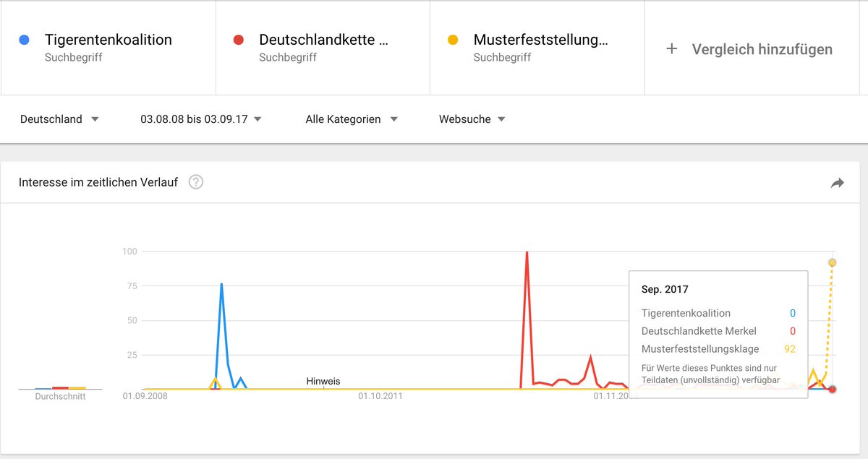This screenshot has height=459, width=868.
Task: Click the plus icon beside Vergleich hinzufügen
Action: (671, 48)
